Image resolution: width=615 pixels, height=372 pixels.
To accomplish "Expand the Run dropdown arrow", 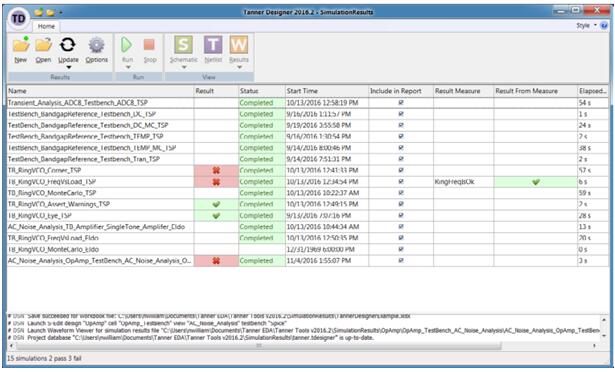I will [x=128, y=67].
